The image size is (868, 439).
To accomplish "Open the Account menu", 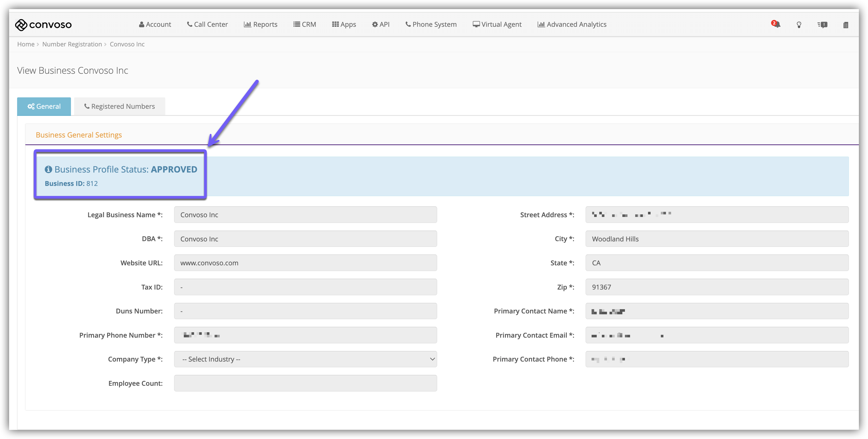I will pyautogui.click(x=155, y=24).
